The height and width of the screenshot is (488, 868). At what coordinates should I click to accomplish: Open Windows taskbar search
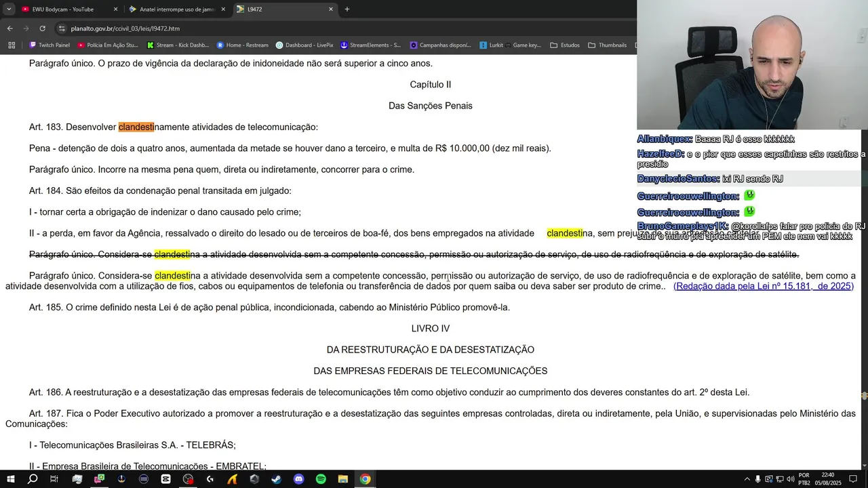pos(33,479)
